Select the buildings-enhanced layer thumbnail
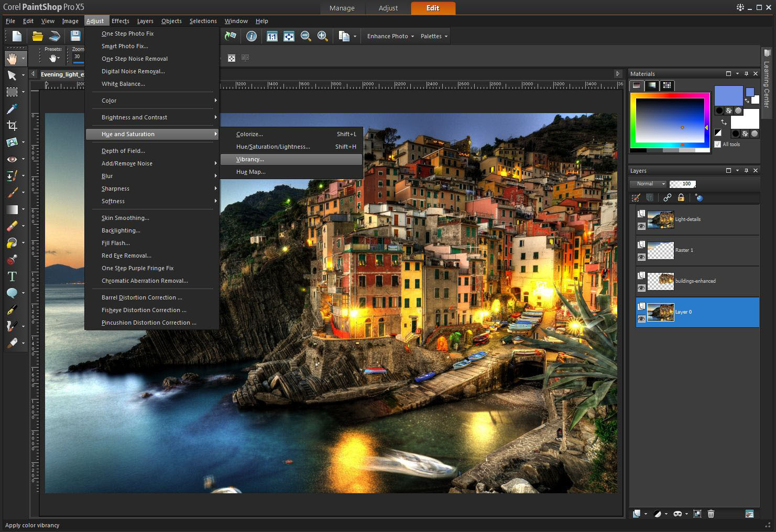Viewport: 776px width, 532px height. point(660,281)
